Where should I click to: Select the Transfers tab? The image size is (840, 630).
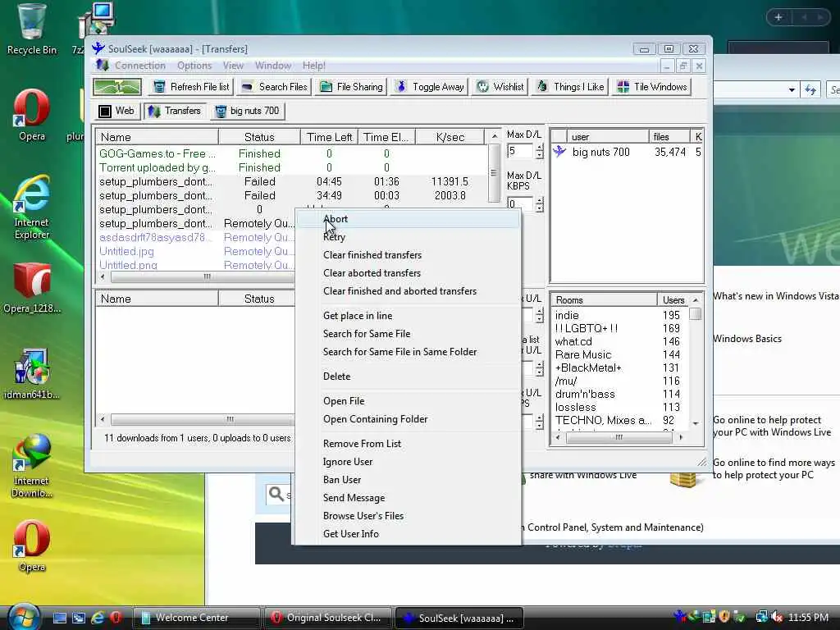[x=175, y=111]
